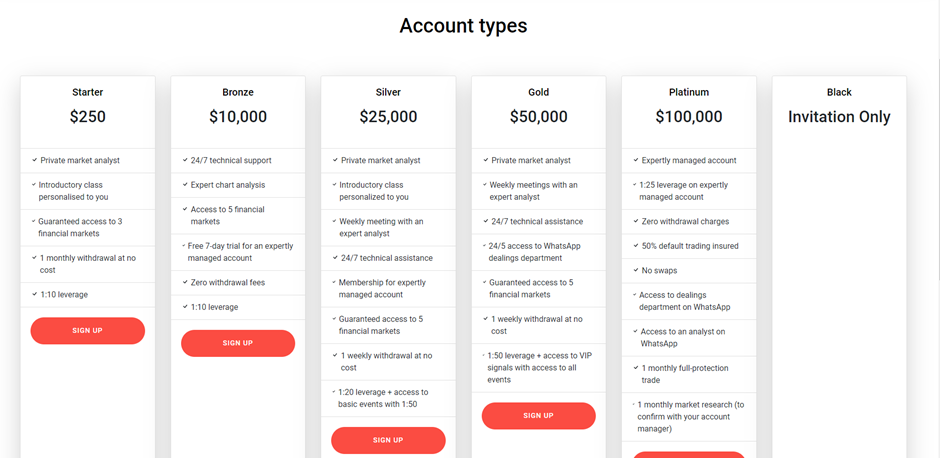Click checkmark next to Expertly managed account
940x458 pixels.
coord(636,161)
